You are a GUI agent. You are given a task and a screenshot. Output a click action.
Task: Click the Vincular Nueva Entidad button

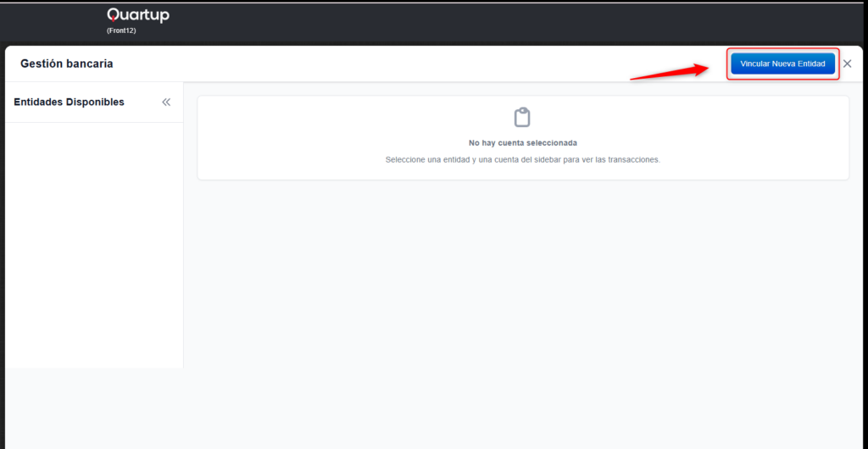tap(782, 64)
